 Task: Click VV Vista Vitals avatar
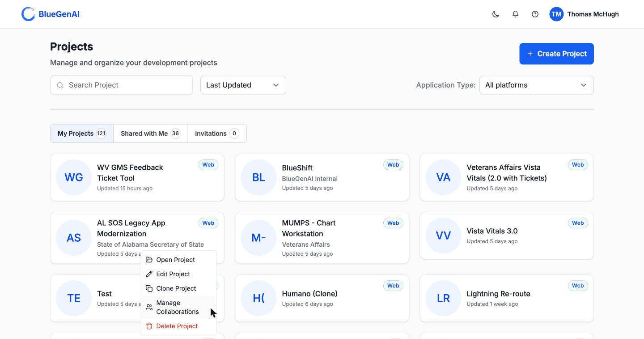[x=443, y=236]
